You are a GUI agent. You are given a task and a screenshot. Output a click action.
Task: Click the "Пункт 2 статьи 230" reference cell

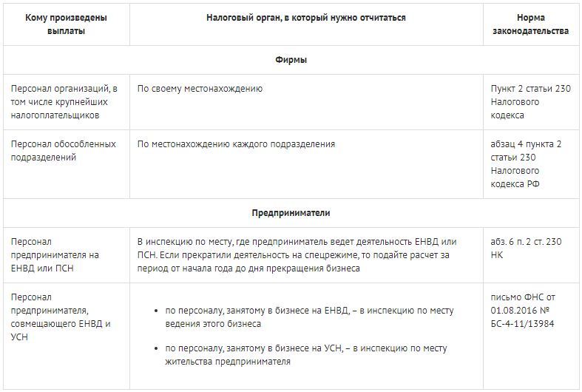pos(531,102)
